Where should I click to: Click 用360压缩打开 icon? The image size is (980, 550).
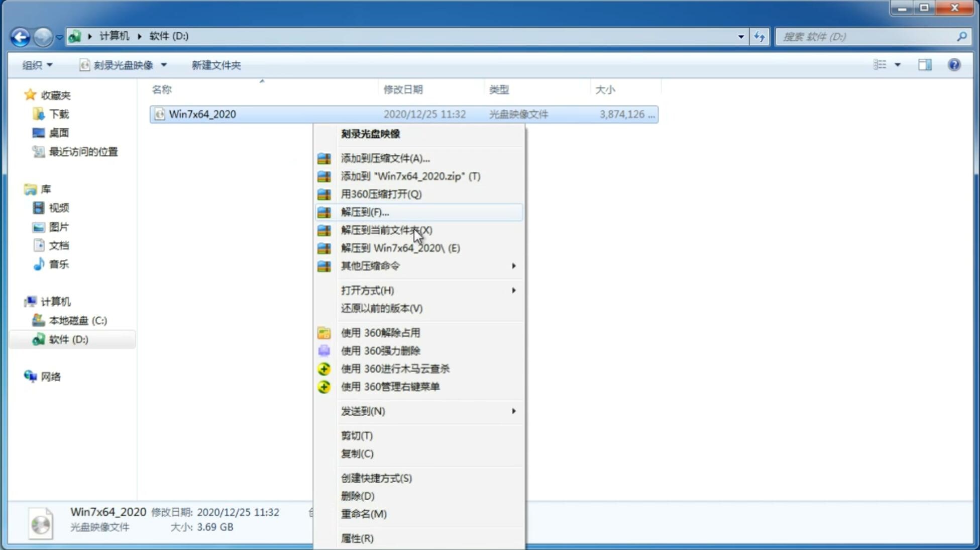(x=324, y=194)
